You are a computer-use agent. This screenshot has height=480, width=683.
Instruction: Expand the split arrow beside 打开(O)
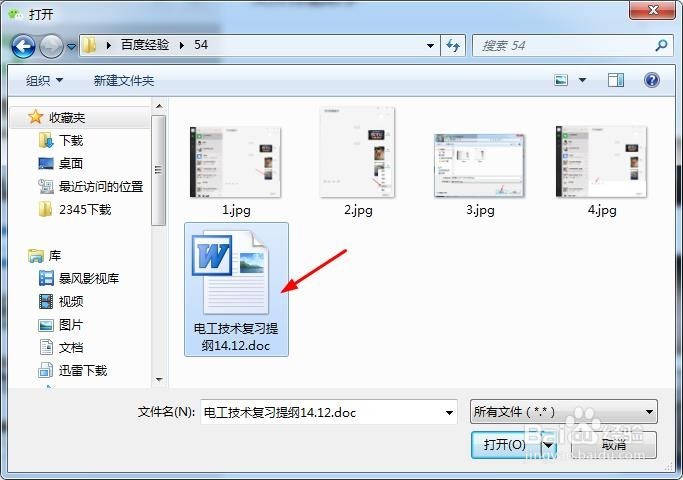[x=548, y=445]
